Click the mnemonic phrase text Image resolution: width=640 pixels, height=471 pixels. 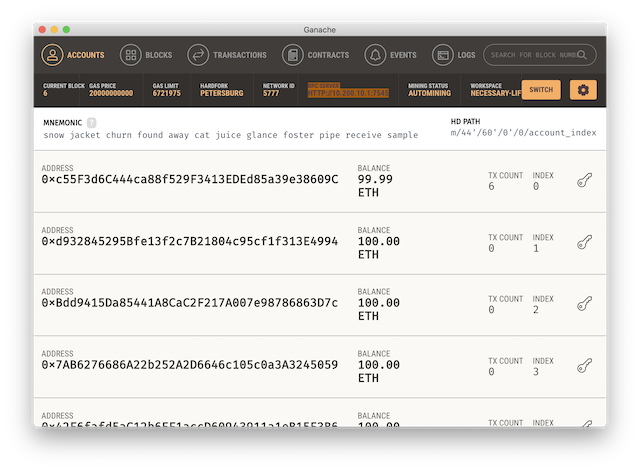tap(231, 135)
